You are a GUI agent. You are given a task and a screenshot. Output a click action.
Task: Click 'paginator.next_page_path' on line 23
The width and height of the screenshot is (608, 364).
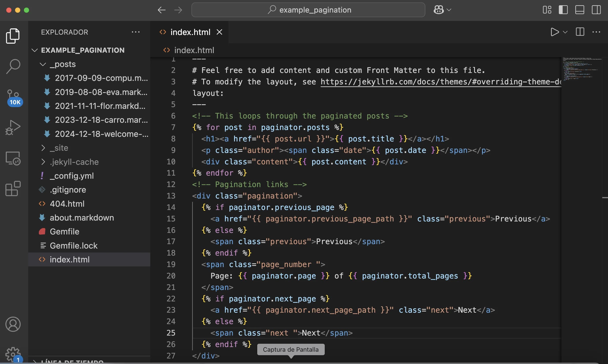click(321, 310)
